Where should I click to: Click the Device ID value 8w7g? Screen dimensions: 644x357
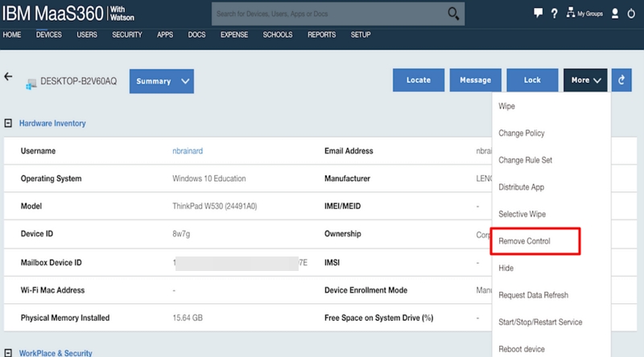tap(181, 234)
